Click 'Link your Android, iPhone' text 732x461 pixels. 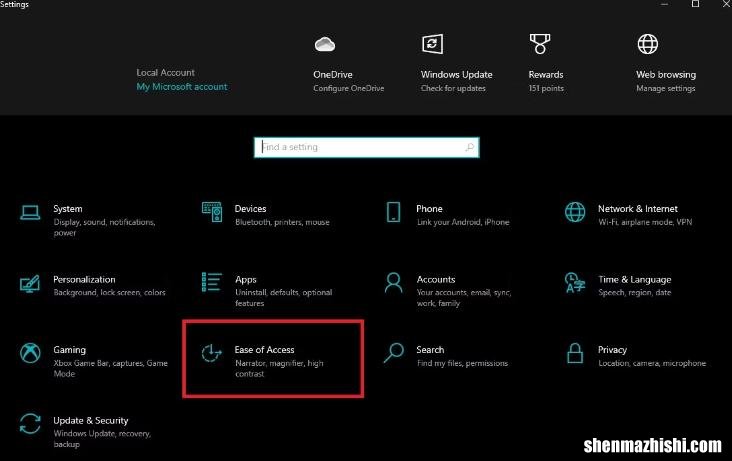click(463, 222)
